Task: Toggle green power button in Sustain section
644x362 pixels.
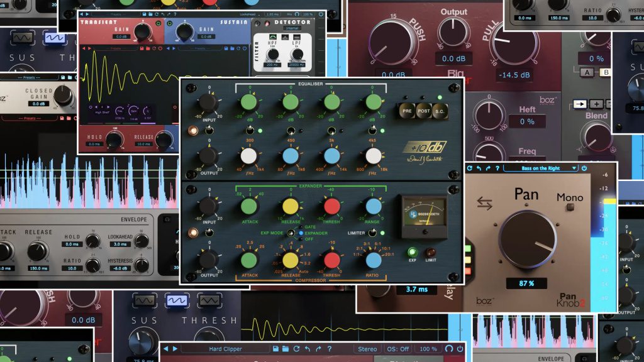Action: pos(169,23)
